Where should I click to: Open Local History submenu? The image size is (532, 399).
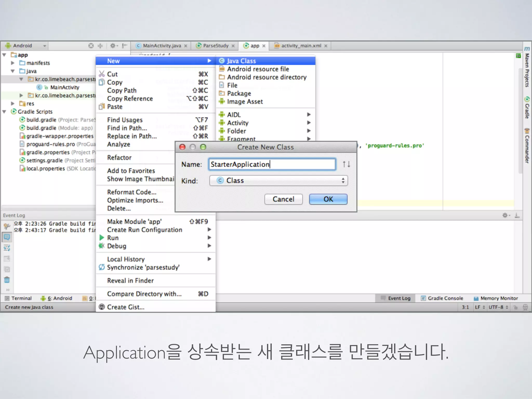(156, 259)
